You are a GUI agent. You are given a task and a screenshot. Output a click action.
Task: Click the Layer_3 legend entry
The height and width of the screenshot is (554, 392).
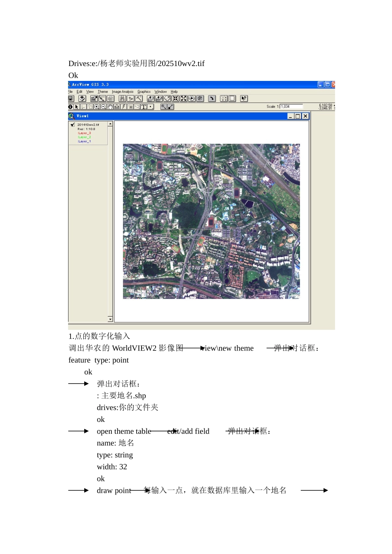click(x=84, y=133)
